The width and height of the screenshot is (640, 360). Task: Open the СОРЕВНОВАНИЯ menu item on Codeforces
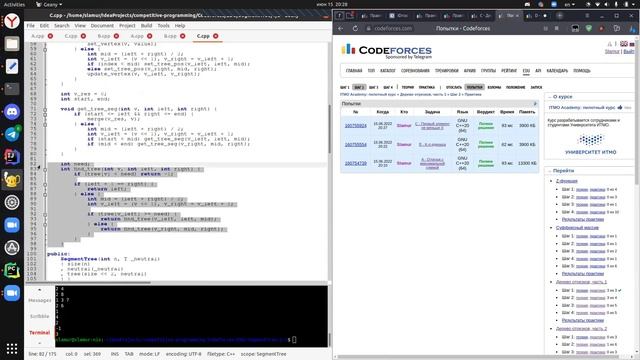point(415,71)
